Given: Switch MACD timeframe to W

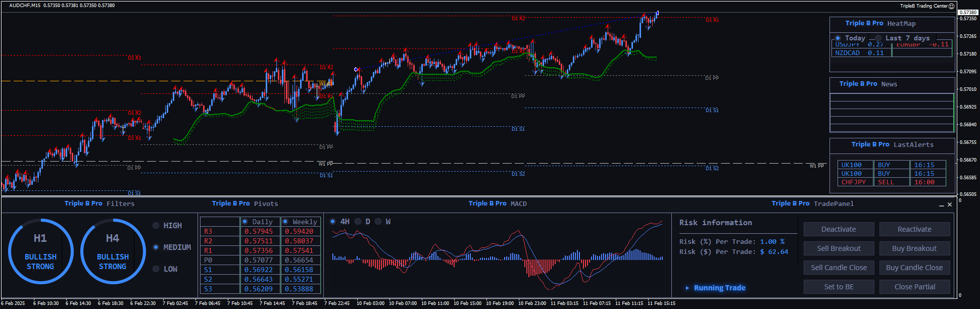Looking at the screenshot, I should [378, 222].
